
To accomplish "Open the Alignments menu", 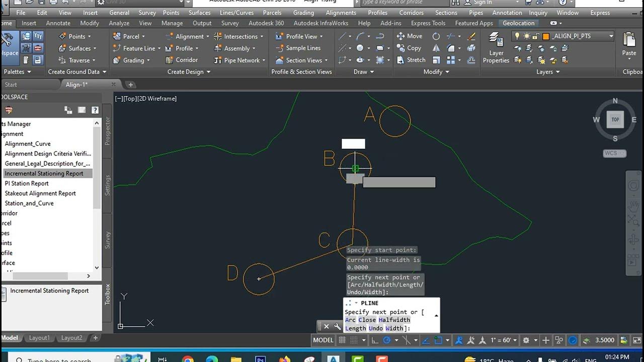I will (x=341, y=13).
